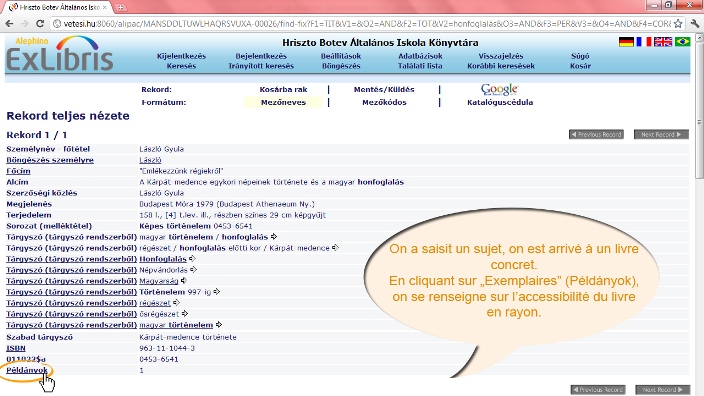
Task: Open the Kosár basket page
Action: 580,66
